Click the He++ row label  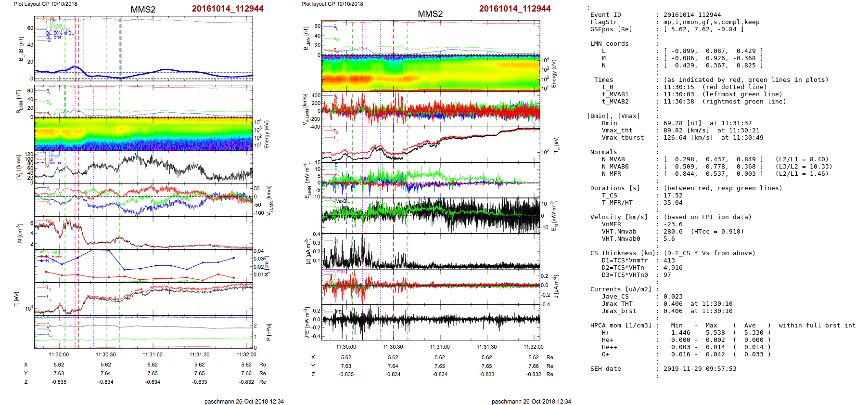(609, 347)
